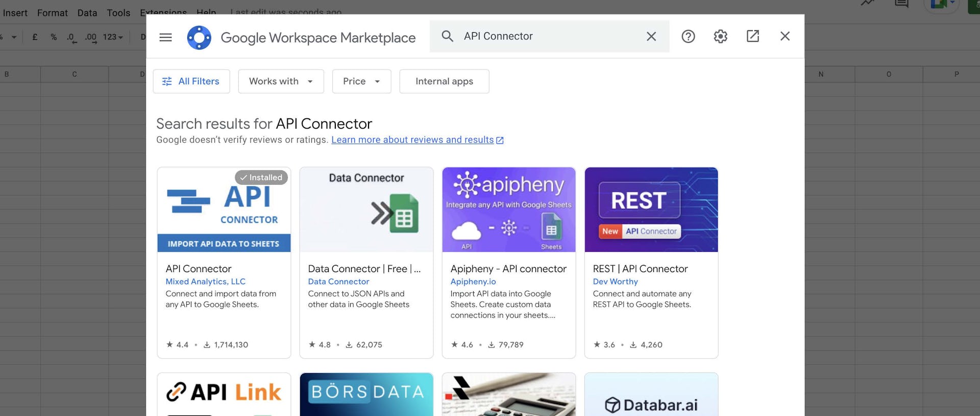Click the percent format toolbar icon
The image size is (980, 416).
[54, 37]
